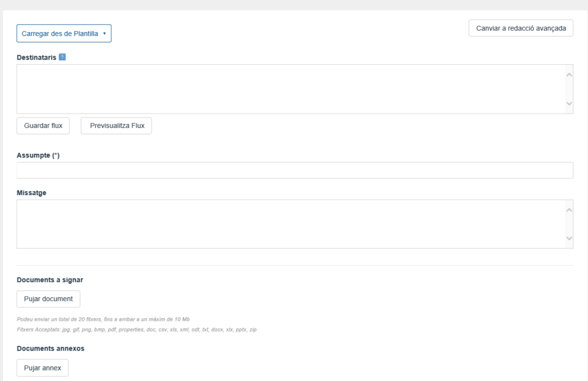
Task: Preview the flow with Previsualitza Flux
Action: (117, 126)
